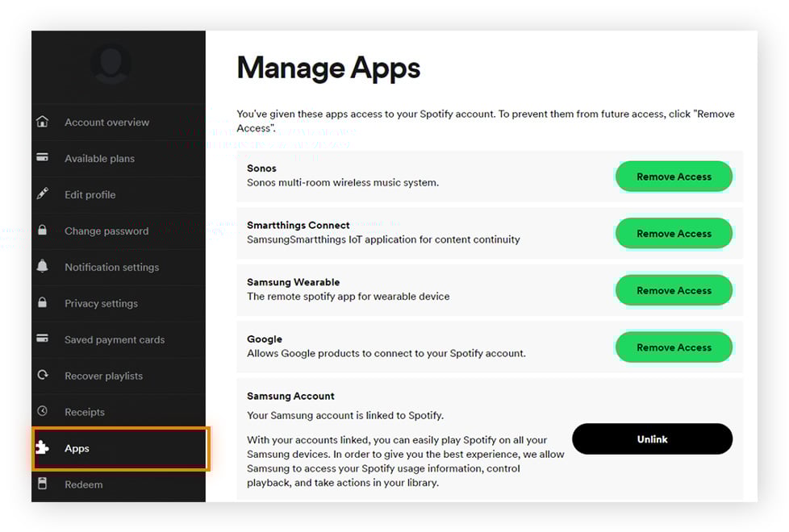The image size is (789, 532).
Task: Remove Access for Sonos
Action: click(x=674, y=177)
